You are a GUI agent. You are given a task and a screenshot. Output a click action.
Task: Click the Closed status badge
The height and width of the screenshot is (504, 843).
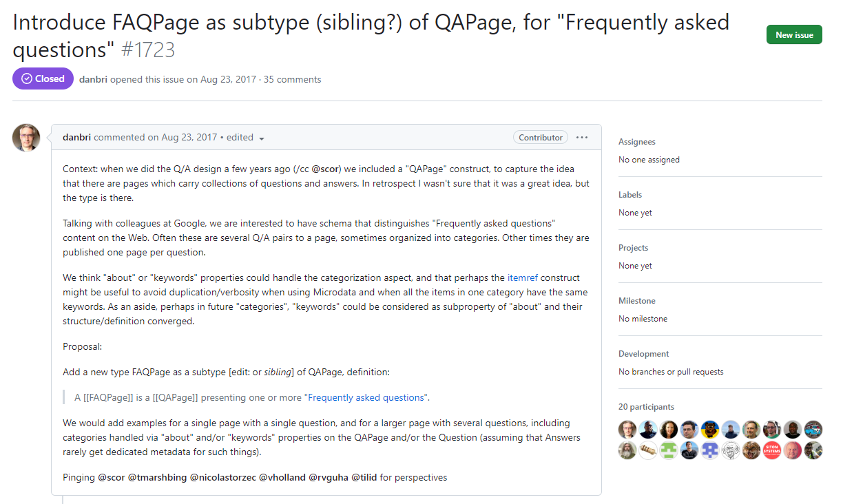(43, 78)
